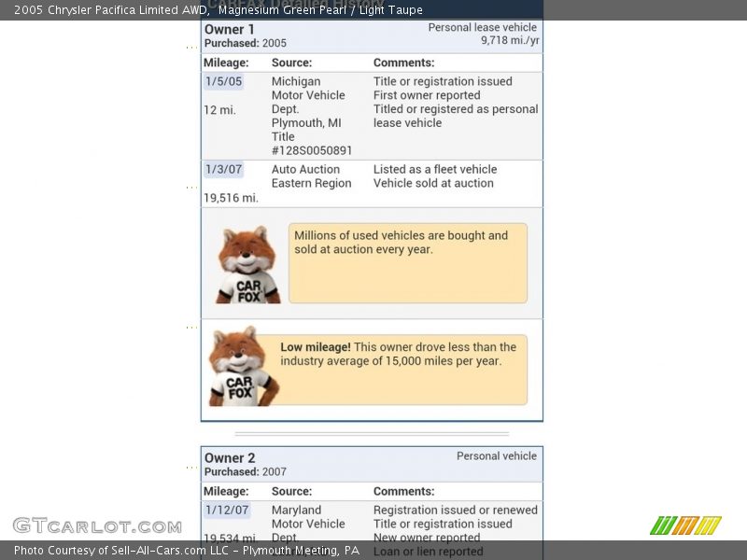
Task: Click the 'Title #128S0050891' text
Action: coord(312,144)
